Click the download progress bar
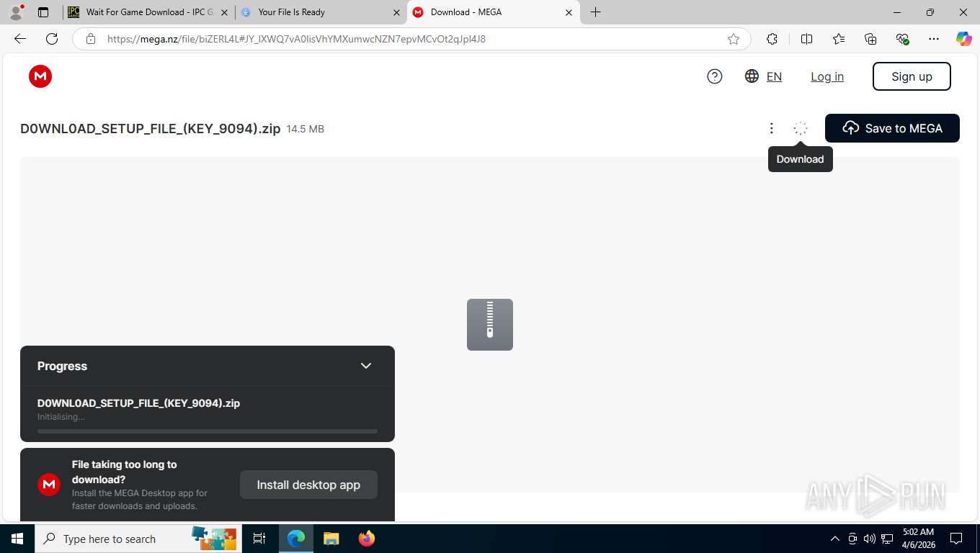Screen dimensions: 980x553 coord(208,431)
